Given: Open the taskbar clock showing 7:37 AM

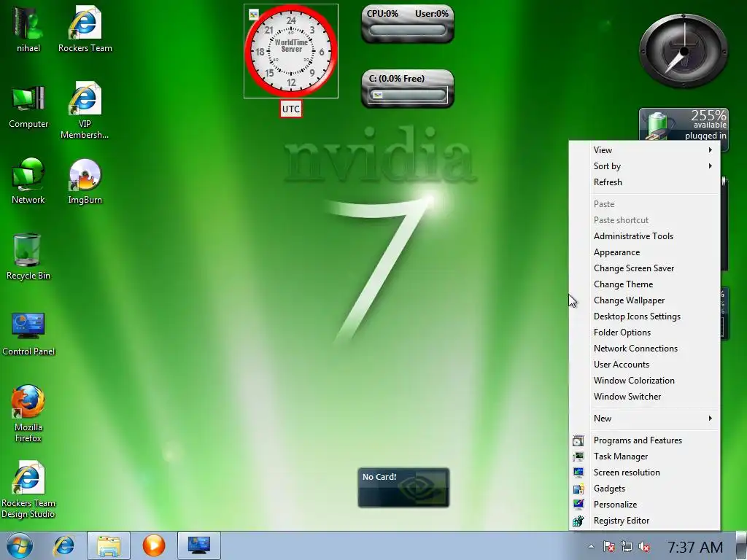Looking at the screenshot, I should click(695, 547).
